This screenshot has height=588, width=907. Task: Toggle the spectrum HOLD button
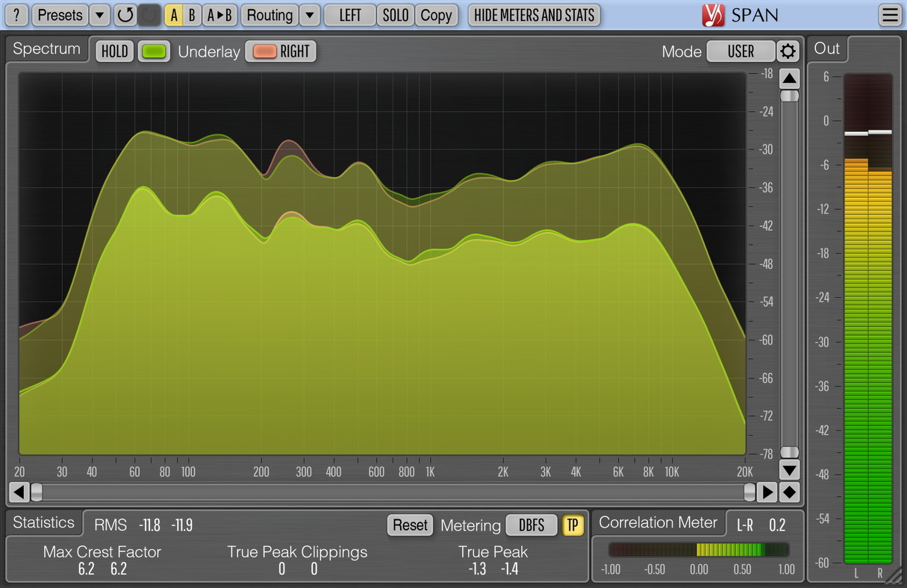[x=114, y=51]
